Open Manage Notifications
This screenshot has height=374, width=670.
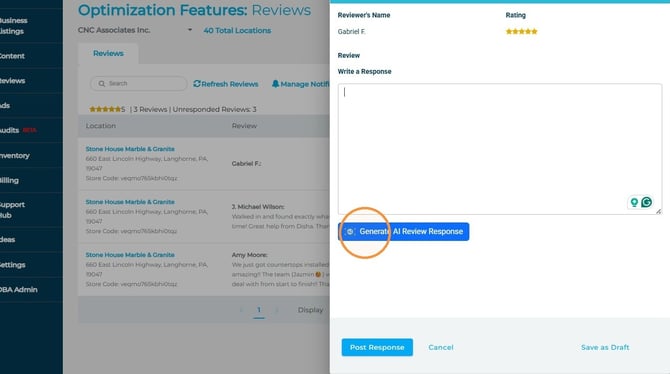[x=300, y=84]
